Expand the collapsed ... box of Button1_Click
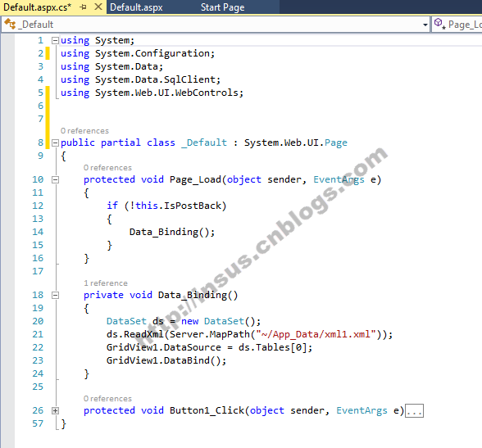Screen dimensions: 482x448 (414, 411)
